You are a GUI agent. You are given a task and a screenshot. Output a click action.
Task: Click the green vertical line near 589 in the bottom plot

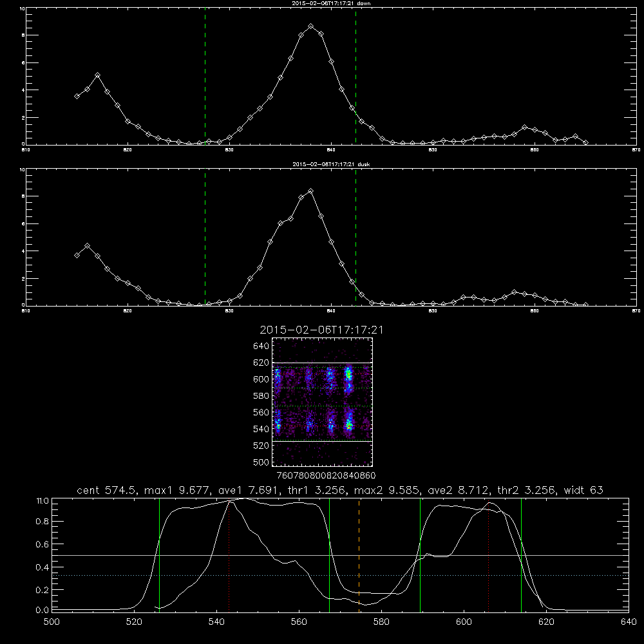(420, 555)
